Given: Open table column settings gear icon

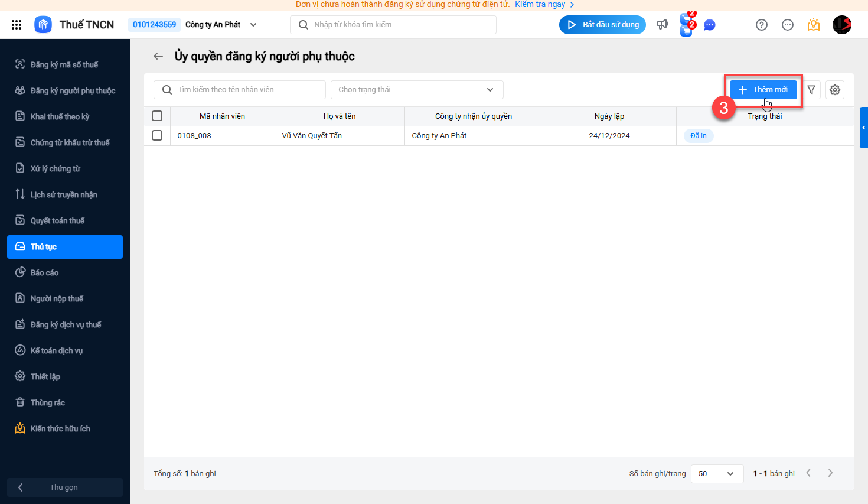Looking at the screenshot, I should click(x=835, y=90).
